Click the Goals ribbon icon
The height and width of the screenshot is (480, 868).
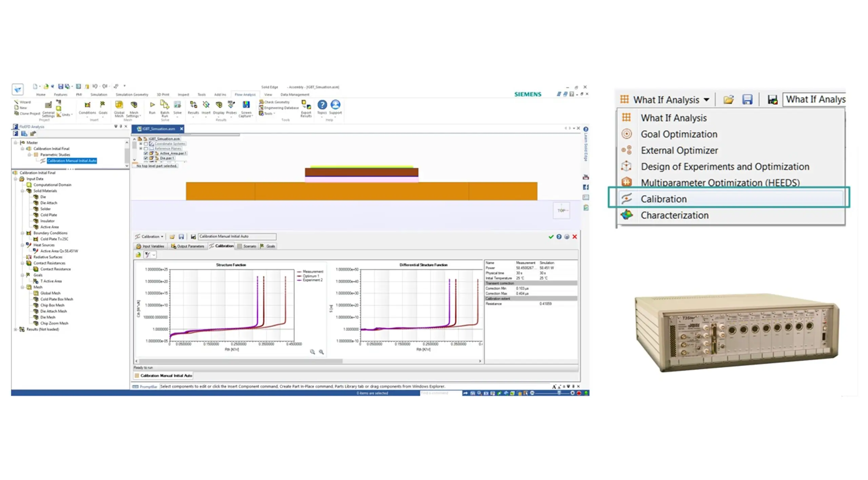[103, 108]
